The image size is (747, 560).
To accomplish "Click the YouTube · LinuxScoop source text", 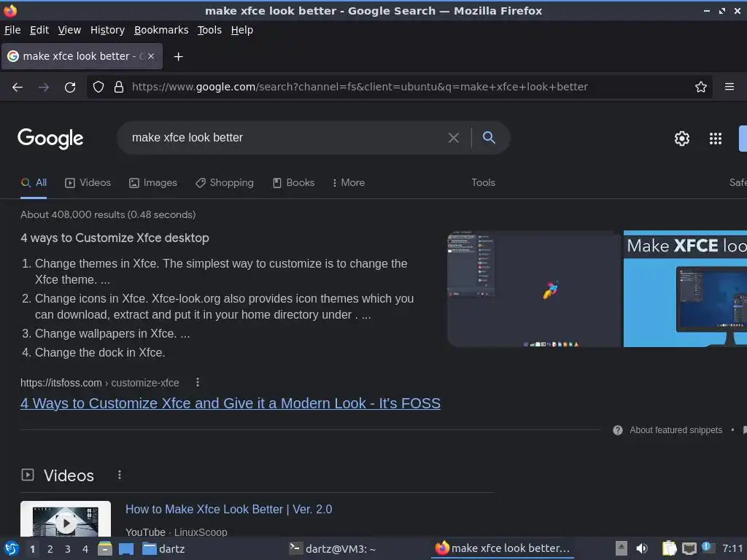I will coord(177,532).
